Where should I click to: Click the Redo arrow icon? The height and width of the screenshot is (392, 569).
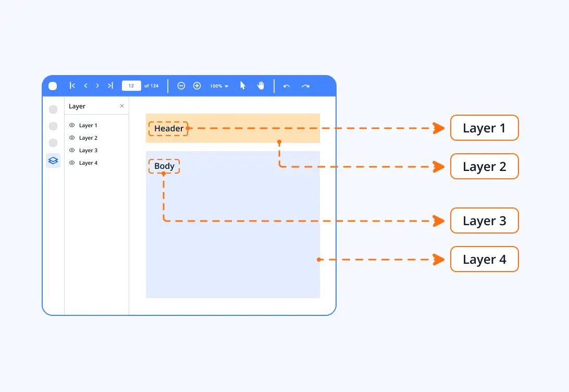coord(305,85)
